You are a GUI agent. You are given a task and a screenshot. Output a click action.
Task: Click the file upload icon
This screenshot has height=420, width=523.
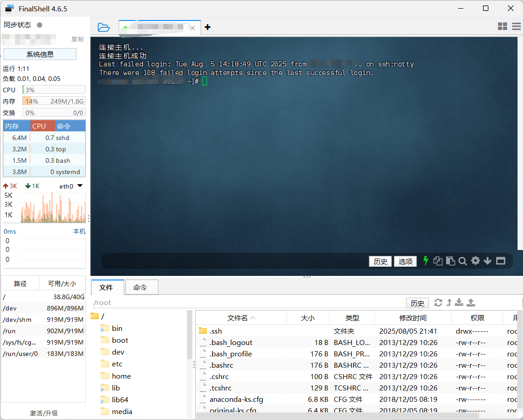471,303
